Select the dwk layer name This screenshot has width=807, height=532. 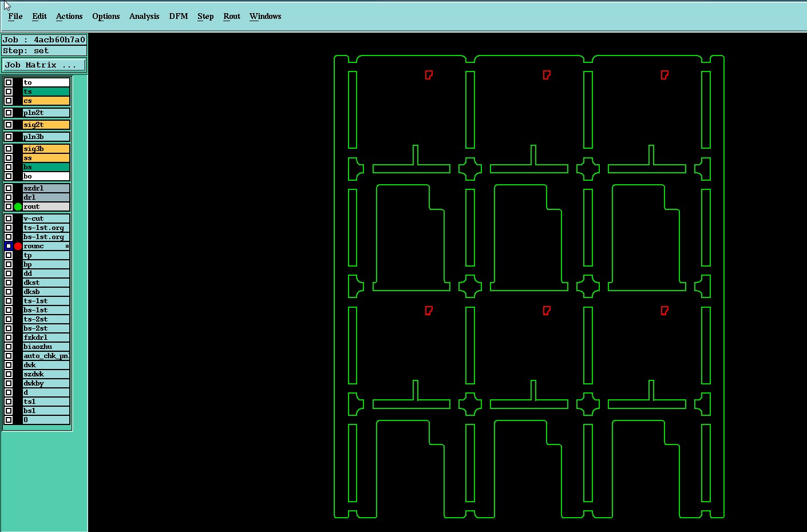coord(46,365)
